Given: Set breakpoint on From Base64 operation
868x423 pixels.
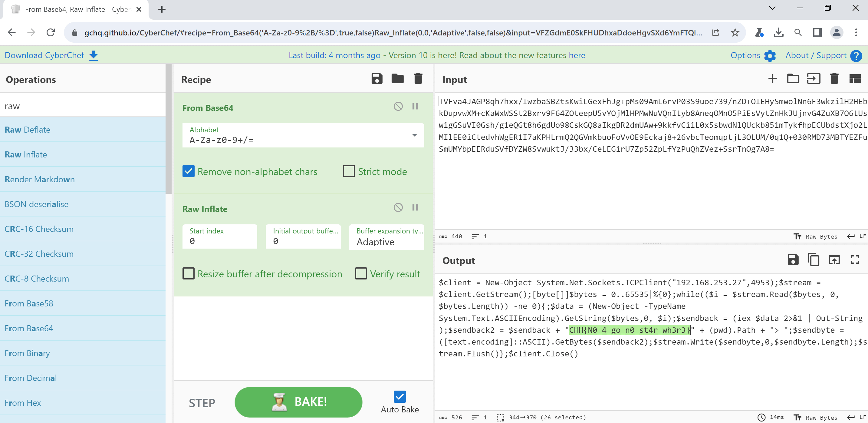Looking at the screenshot, I should click(415, 107).
